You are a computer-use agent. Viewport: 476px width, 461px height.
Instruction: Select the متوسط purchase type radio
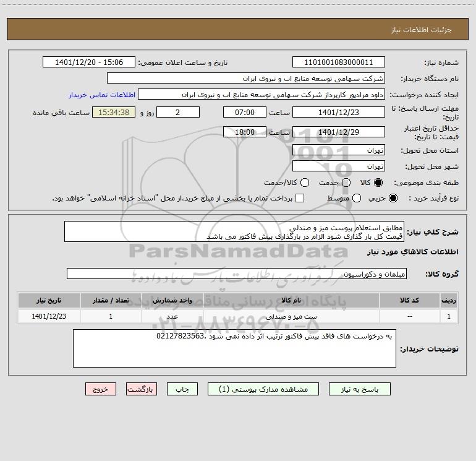pos(357,198)
